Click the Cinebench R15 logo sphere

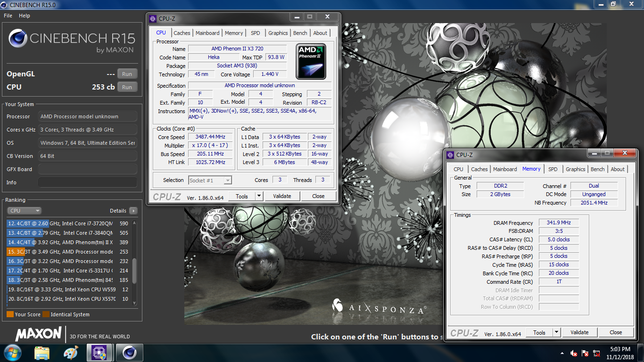18,39
